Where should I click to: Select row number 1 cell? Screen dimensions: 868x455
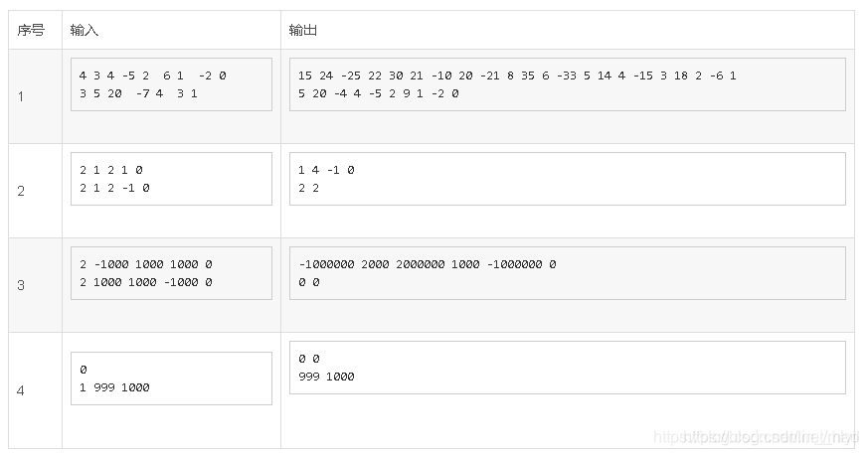22,96
